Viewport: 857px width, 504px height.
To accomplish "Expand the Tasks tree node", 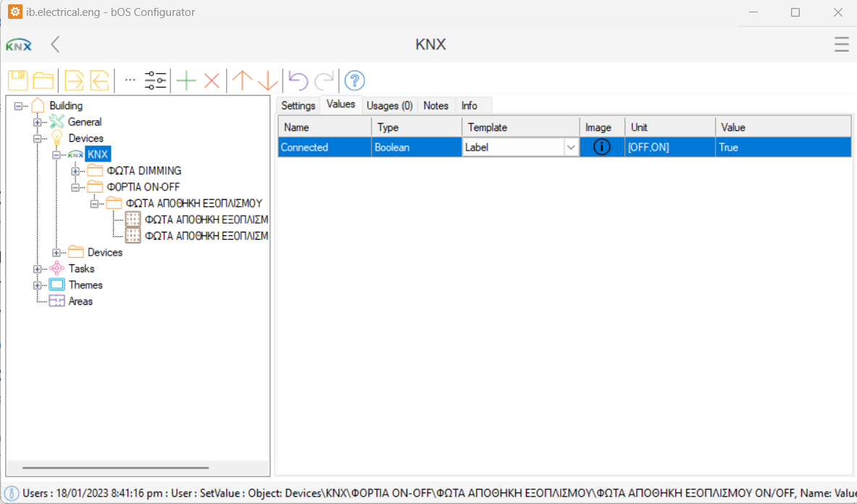I will (37, 269).
